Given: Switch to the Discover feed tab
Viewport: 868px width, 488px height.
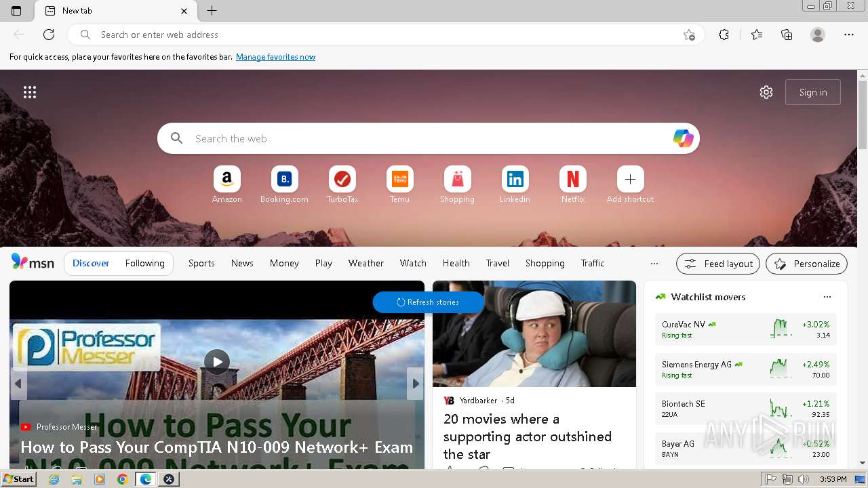Looking at the screenshot, I should tap(91, 263).
